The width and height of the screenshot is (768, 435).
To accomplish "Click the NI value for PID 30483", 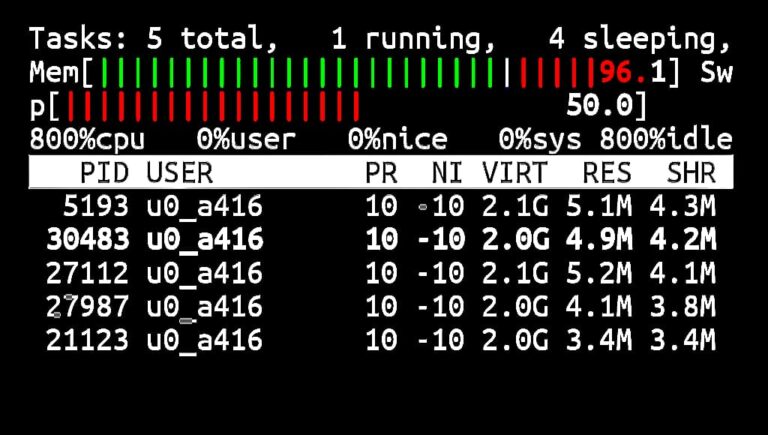I will click(440, 240).
